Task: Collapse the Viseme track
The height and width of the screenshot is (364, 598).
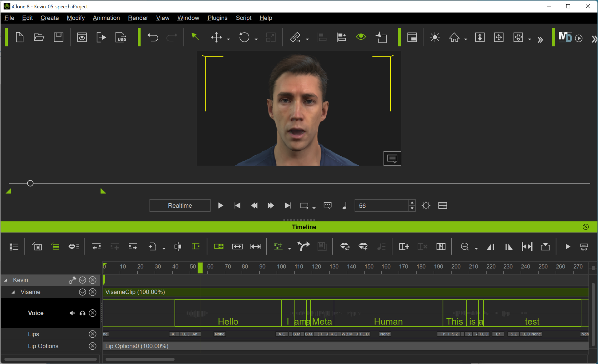Action: 13,292
